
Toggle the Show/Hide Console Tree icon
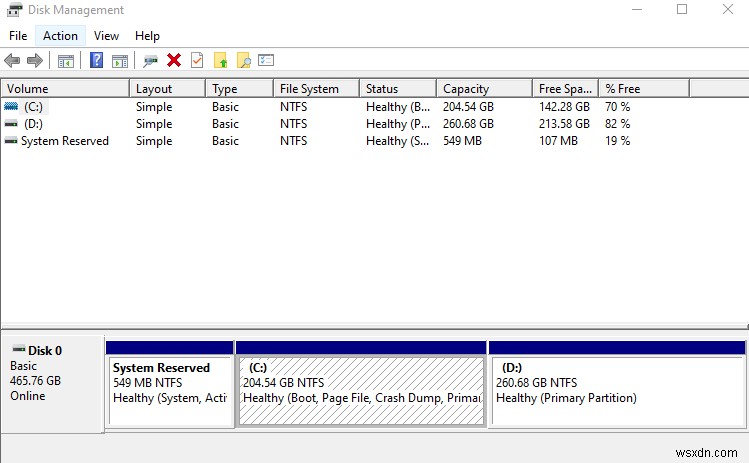coord(66,60)
